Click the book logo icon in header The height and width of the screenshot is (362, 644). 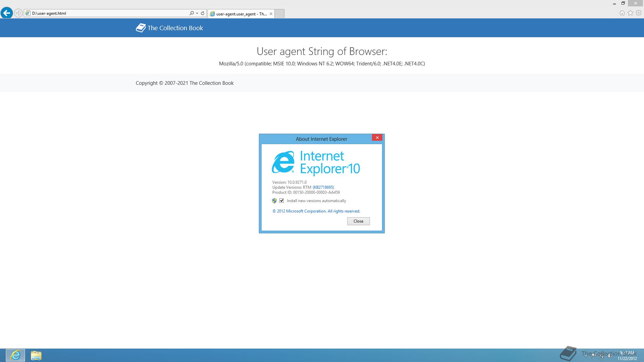(x=141, y=28)
